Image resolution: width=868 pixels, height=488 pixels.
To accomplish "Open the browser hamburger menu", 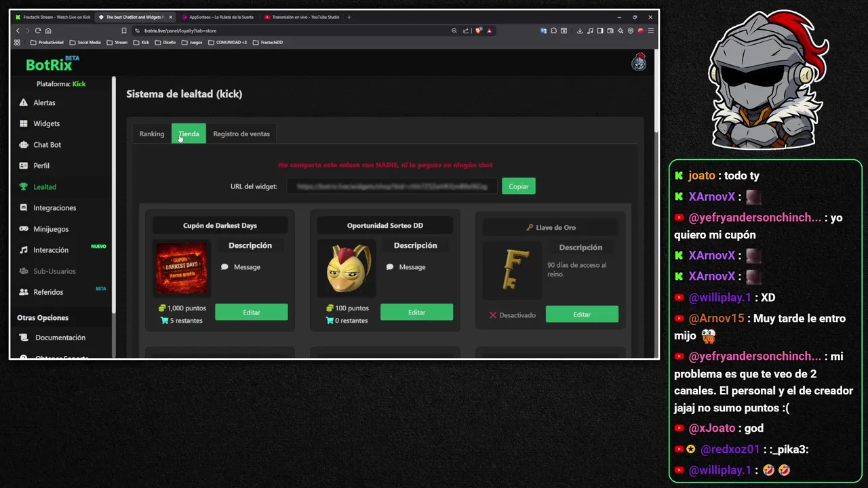I will tap(650, 30).
